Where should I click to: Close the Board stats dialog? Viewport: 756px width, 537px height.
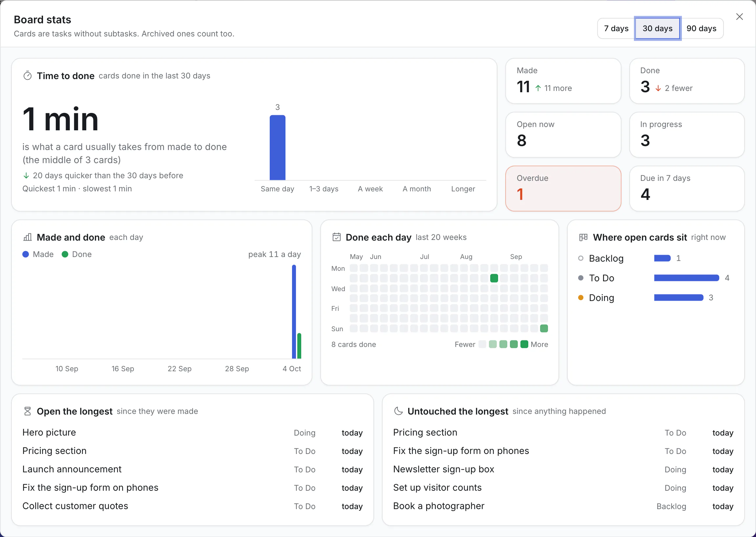click(739, 16)
